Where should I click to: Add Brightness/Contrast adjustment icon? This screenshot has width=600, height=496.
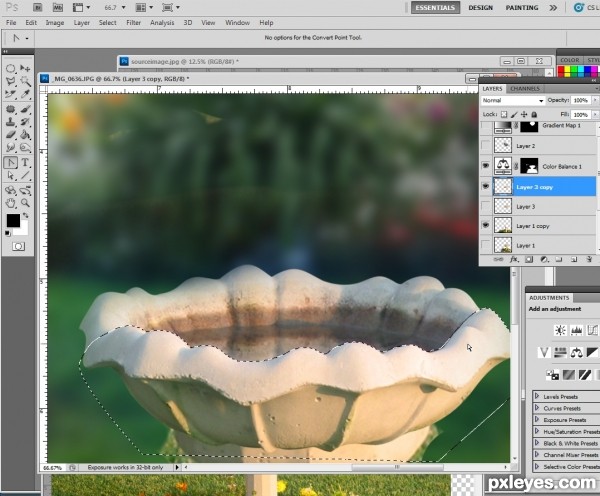(560, 330)
